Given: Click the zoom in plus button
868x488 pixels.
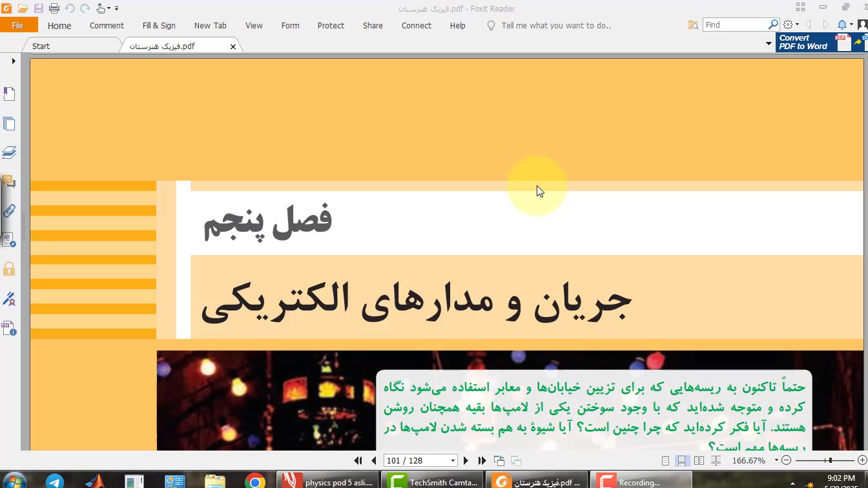Looking at the screenshot, I should [x=862, y=460].
